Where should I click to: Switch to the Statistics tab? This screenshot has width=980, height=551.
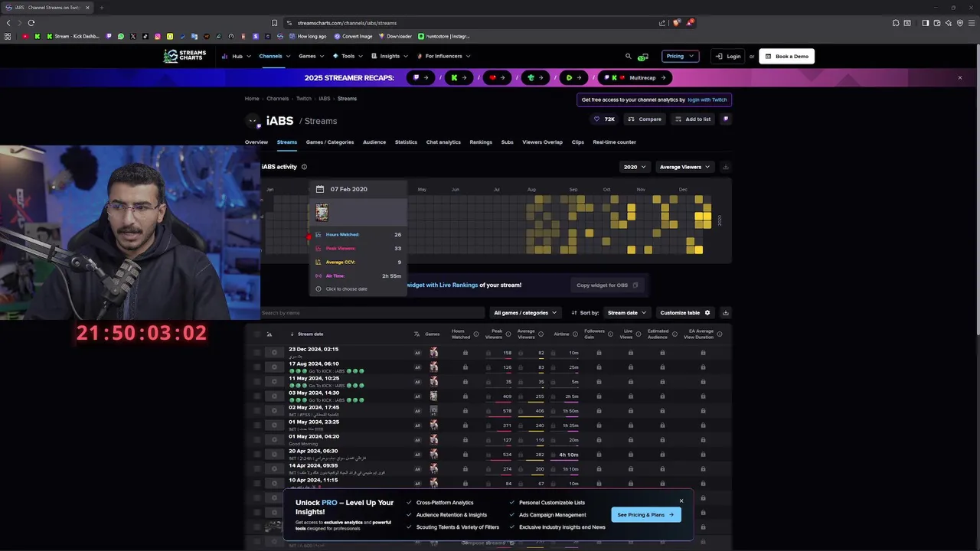click(x=406, y=142)
